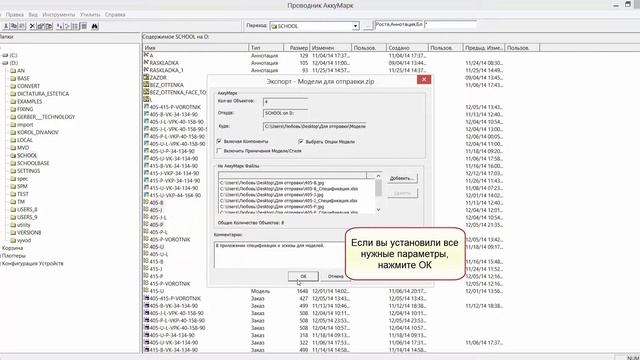640x360 pixels.
Task: Open the Утилиты menu
Action: 90,14
